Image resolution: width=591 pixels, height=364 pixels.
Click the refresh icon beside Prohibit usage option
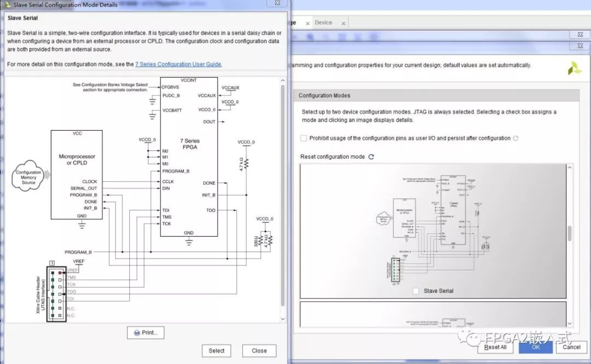[x=515, y=138]
